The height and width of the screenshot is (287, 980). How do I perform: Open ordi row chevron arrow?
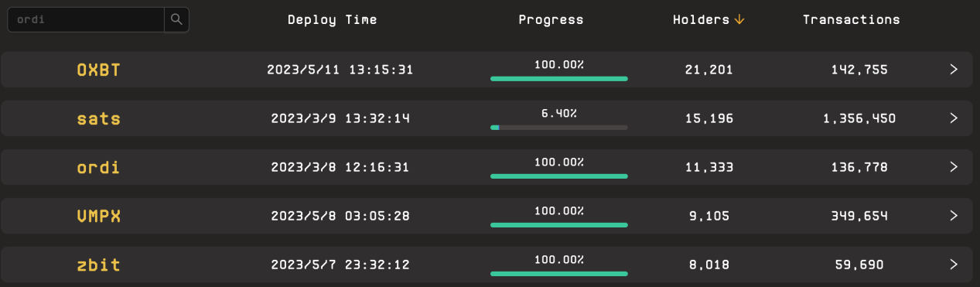point(954,167)
